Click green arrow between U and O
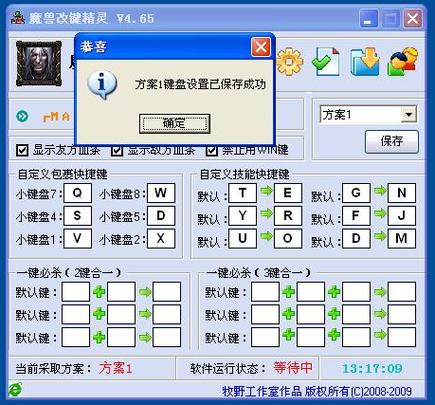 [x=266, y=236]
